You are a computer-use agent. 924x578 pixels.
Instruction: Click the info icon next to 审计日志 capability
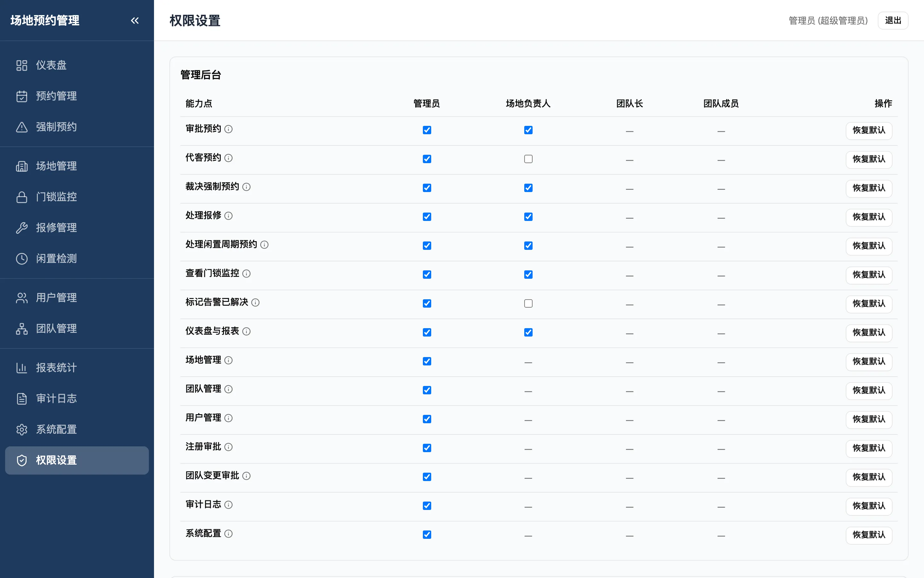coord(228,504)
